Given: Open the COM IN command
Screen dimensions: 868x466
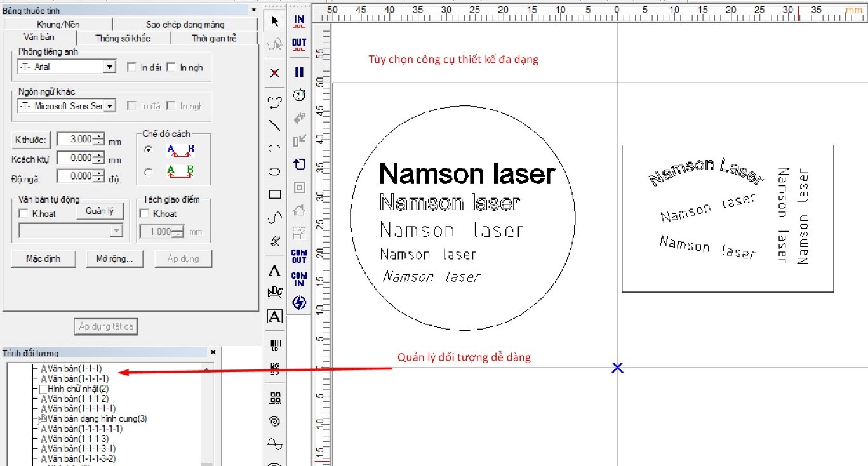Looking at the screenshot, I should coord(299,279).
